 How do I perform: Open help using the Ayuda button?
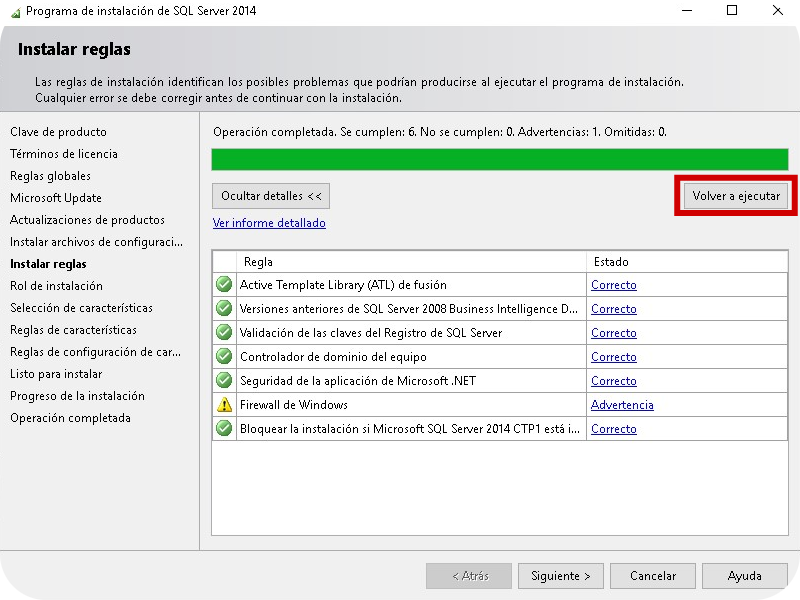pos(744,575)
